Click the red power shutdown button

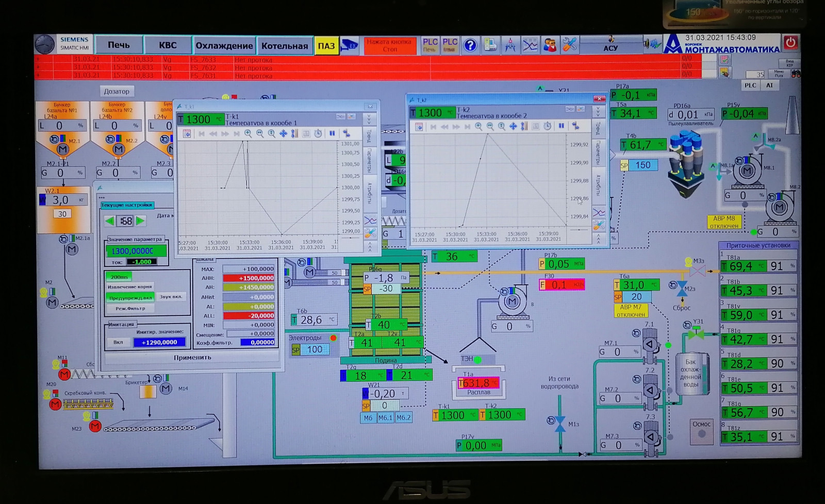[x=790, y=43]
